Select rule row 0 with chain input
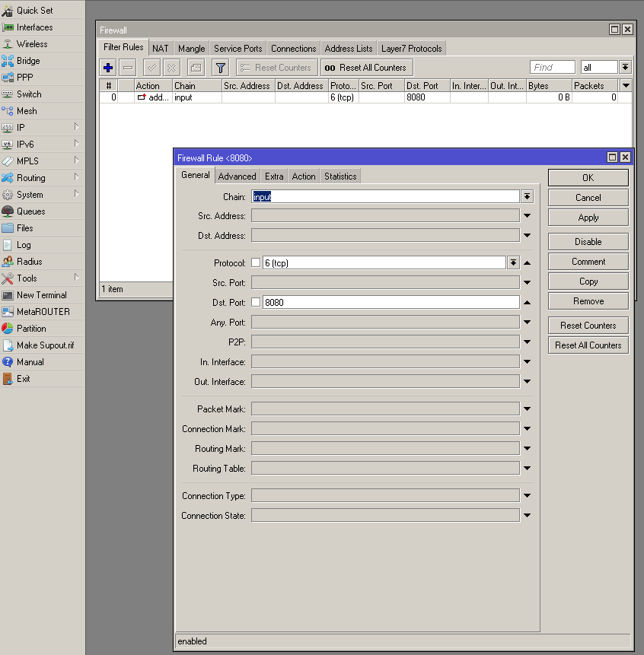Screen dimensions: 644x655 pyautogui.click(x=365, y=97)
